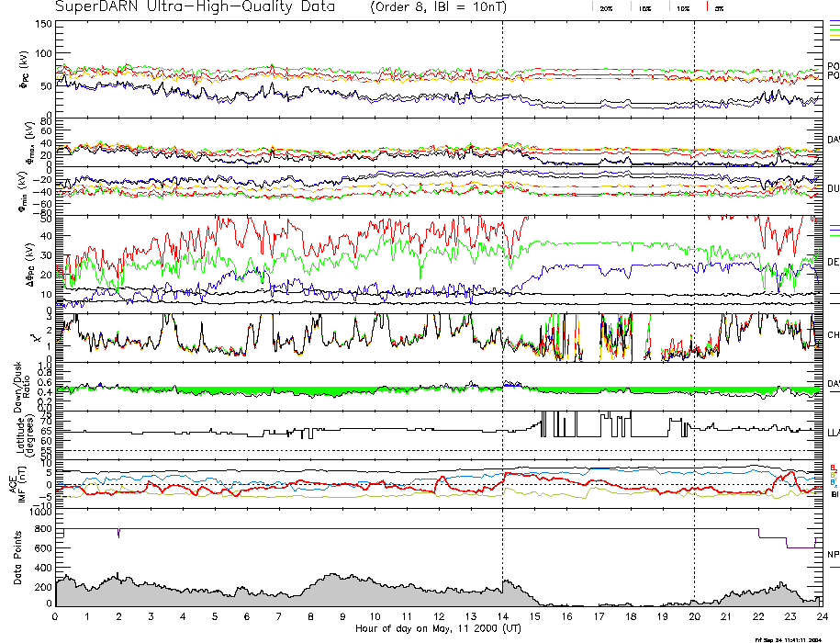Click the 'Hour of day' x-axis title
Image resolution: width=840 pixels, height=643 pixels.
click(x=437, y=629)
